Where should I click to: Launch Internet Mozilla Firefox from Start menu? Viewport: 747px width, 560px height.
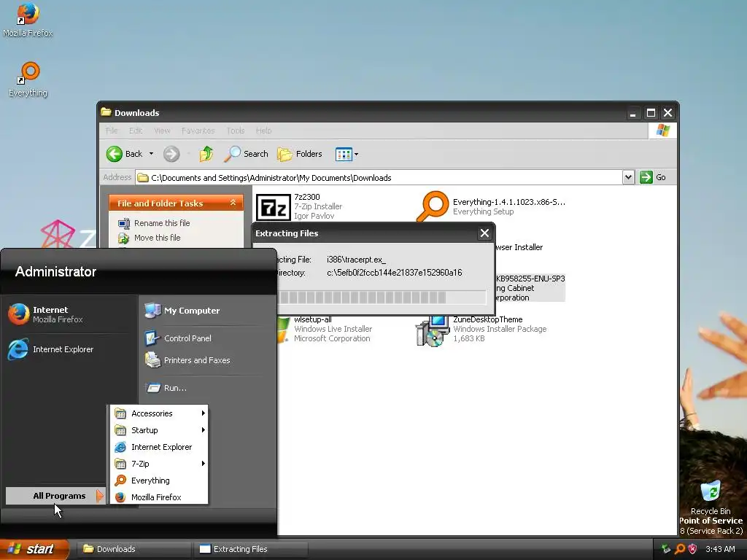click(70, 314)
